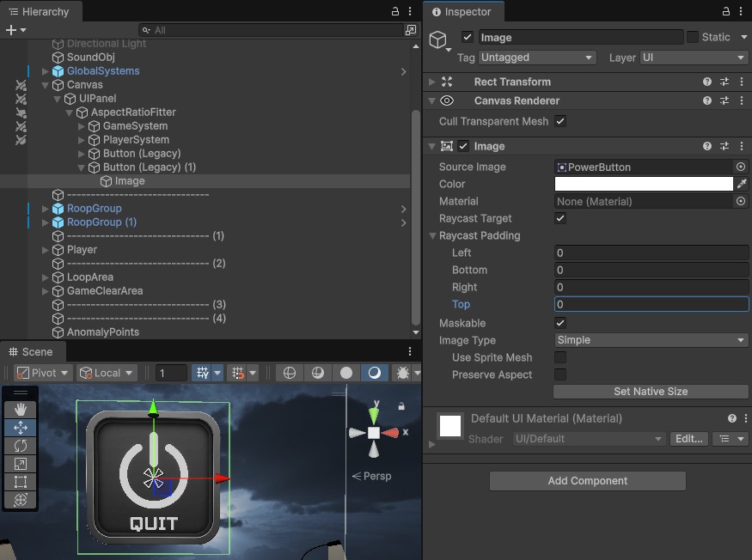This screenshot has width=752, height=560.
Task: Select the Player object in Hierarchy
Action: 82,250
